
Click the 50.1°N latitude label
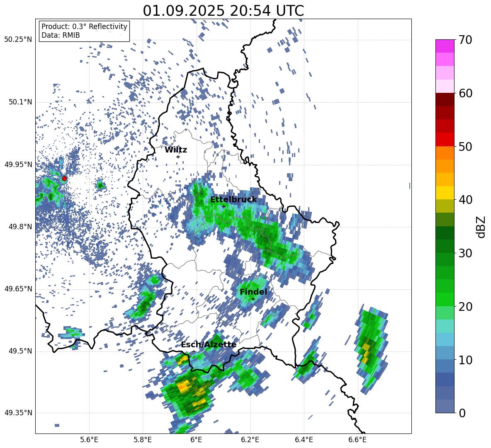20,102
